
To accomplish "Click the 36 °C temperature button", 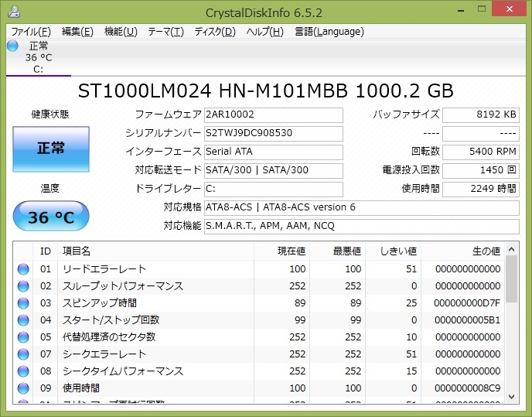I will (51, 217).
